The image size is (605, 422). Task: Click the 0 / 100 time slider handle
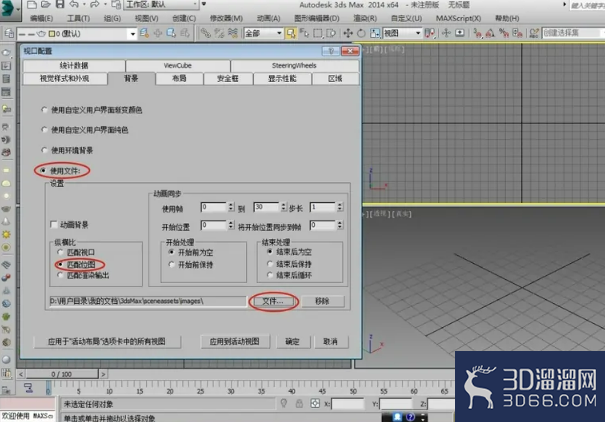tap(62, 374)
